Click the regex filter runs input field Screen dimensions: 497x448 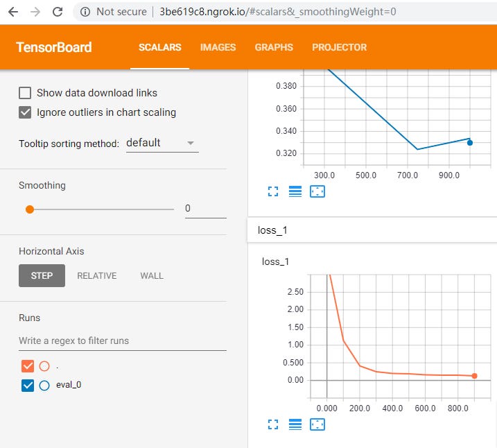(122, 341)
